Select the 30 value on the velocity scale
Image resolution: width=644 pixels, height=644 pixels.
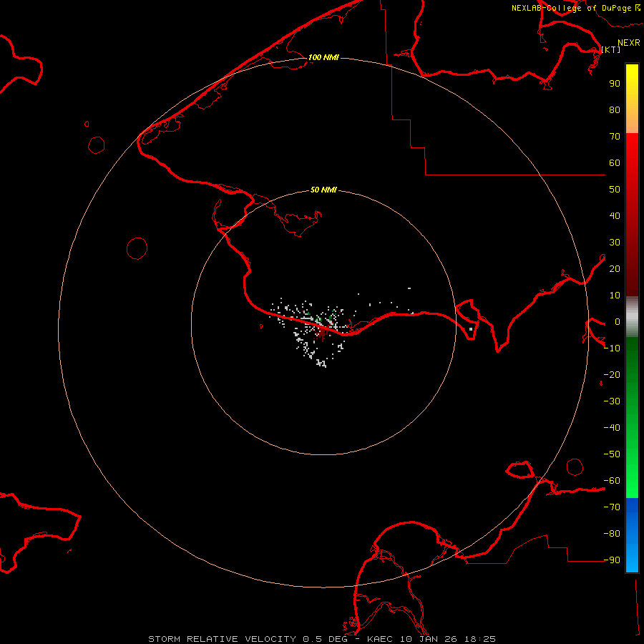tap(615, 243)
